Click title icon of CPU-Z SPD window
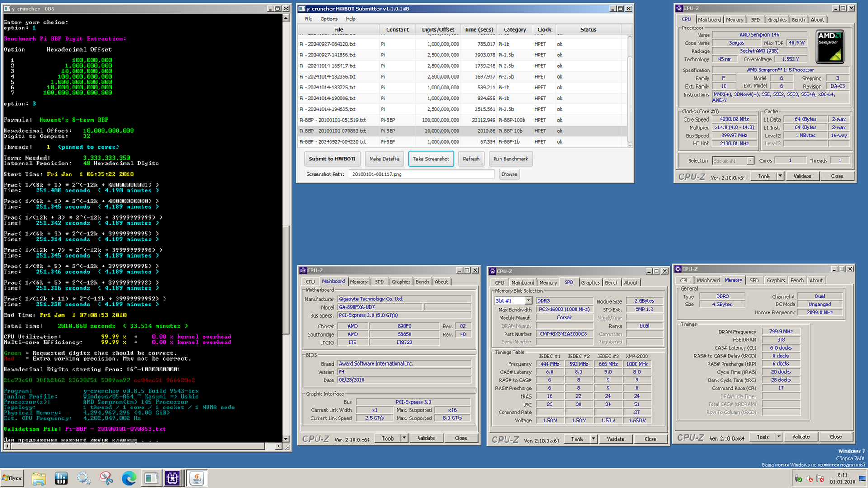Screen dimensions: 868x488 pos(492,271)
